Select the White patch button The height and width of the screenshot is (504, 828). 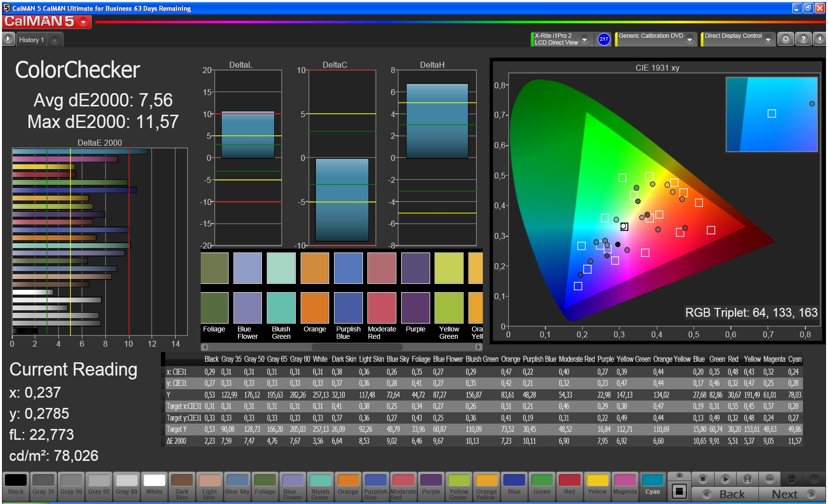[x=154, y=486]
